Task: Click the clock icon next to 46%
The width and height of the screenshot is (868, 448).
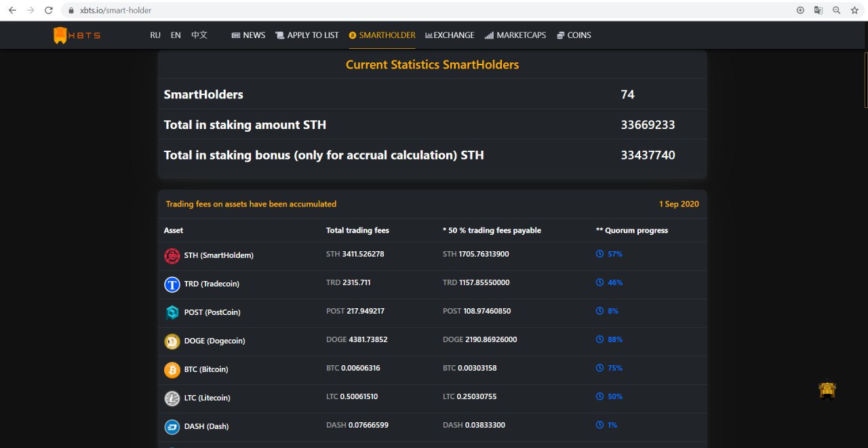Action: 599,282
